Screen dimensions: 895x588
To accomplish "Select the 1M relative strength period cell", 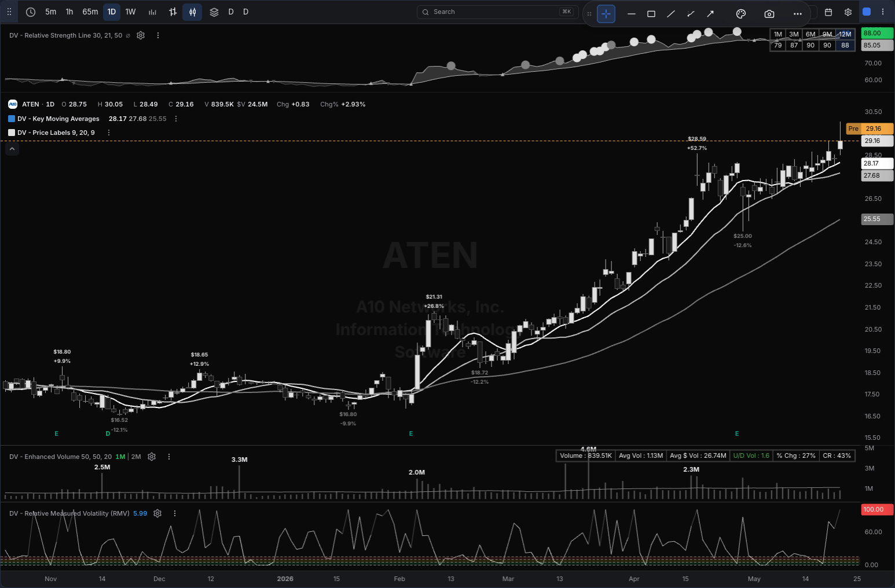I will [x=778, y=34].
